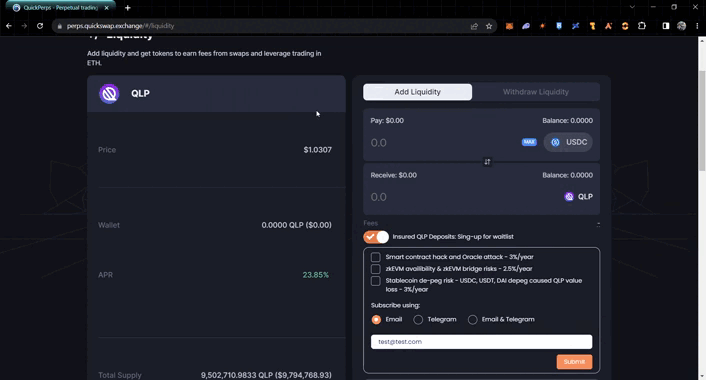Check zkEVM availability & bridge risks
This screenshot has width=706, height=380.
point(376,269)
